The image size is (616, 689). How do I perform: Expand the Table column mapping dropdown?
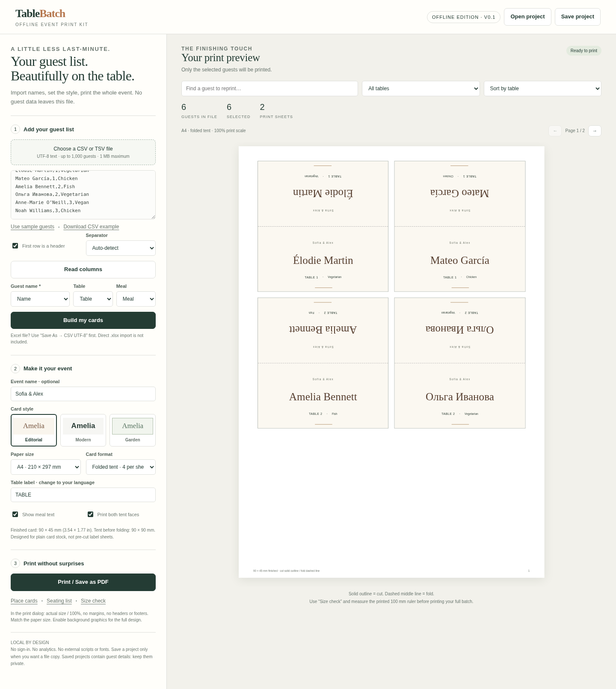tap(93, 299)
